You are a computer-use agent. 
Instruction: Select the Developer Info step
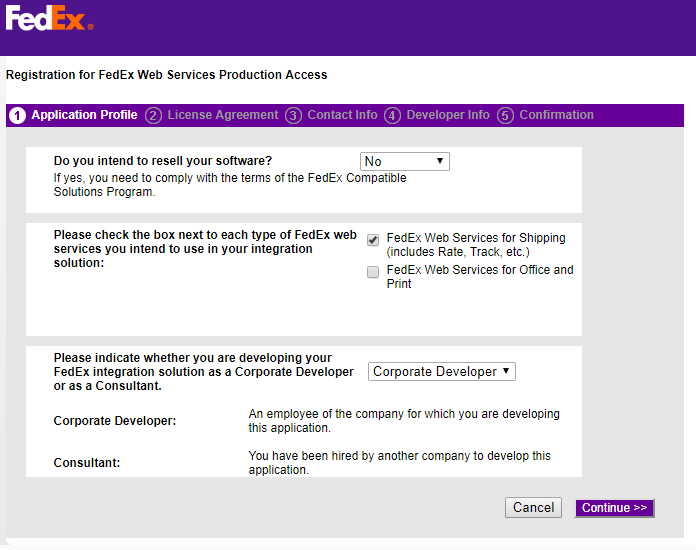tap(448, 115)
